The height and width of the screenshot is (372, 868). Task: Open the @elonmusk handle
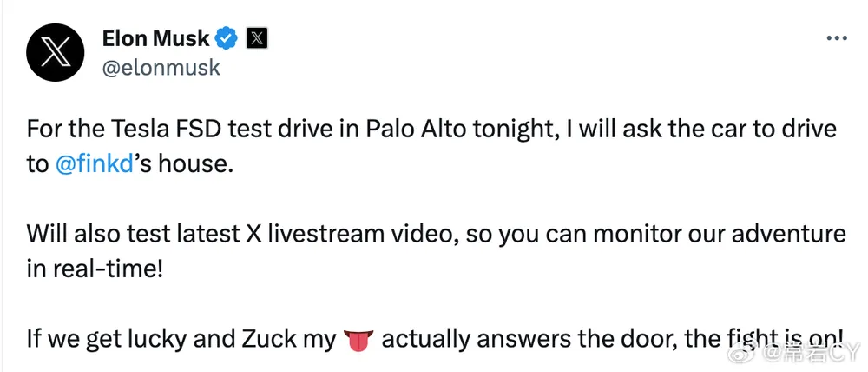coord(161,68)
